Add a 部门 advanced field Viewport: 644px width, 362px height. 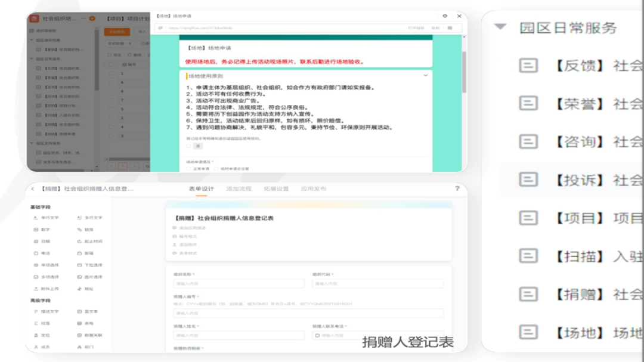(85, 347)
